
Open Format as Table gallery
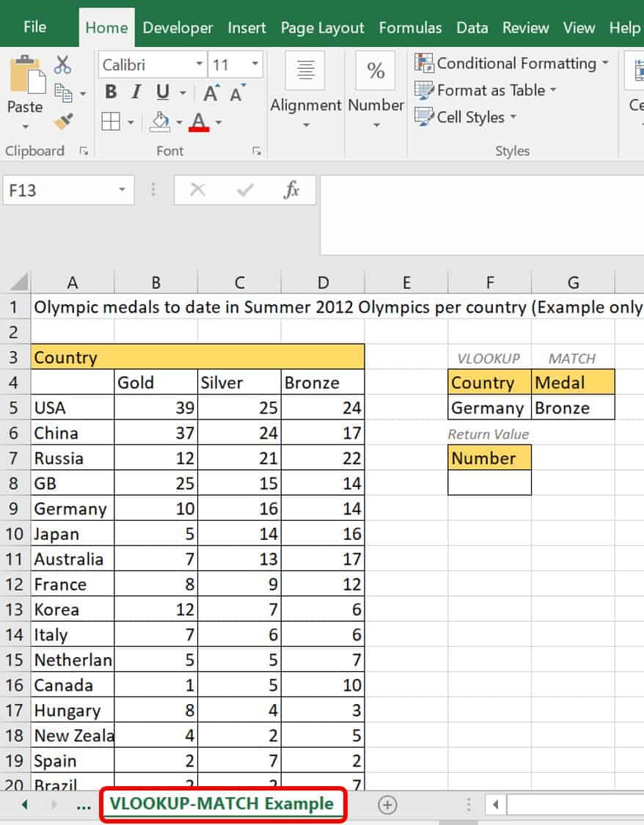coord(485,90)
